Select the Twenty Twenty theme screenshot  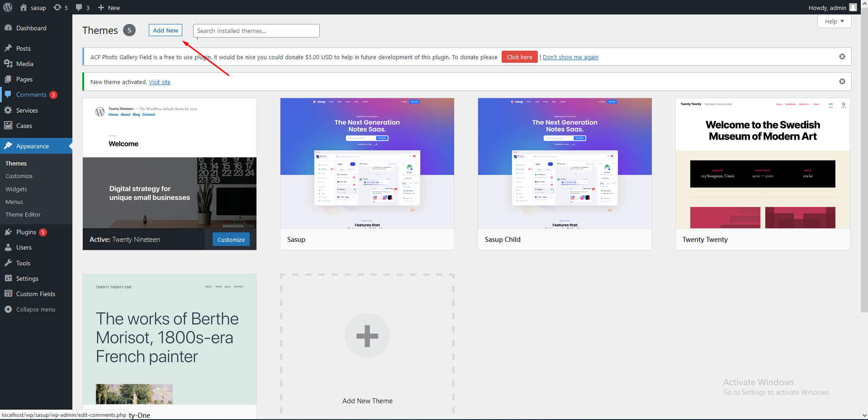(x=763, y=163)
